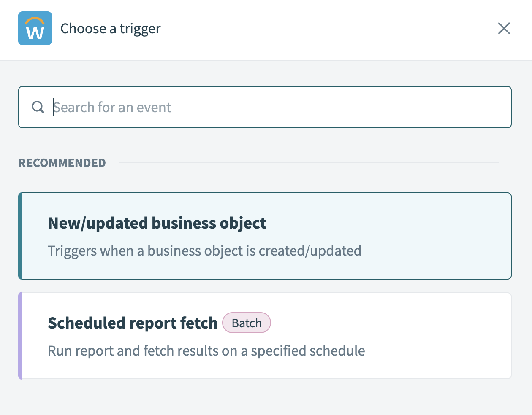Click the 'New/updated business object' title text

pos(157,223)
